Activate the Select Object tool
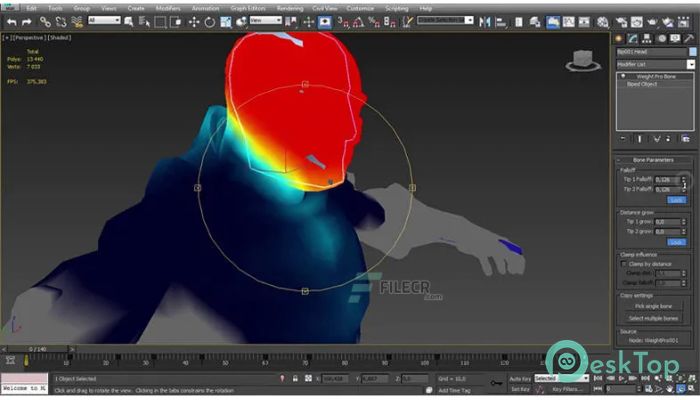The width and height of the screenshot is (700, 400). (x=129, y=21)
